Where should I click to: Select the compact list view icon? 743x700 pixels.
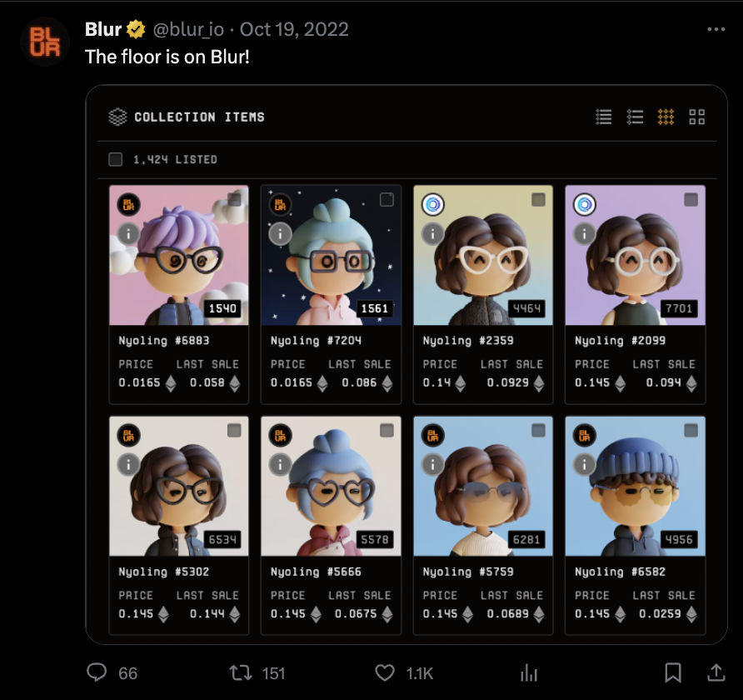coord(635,117)
